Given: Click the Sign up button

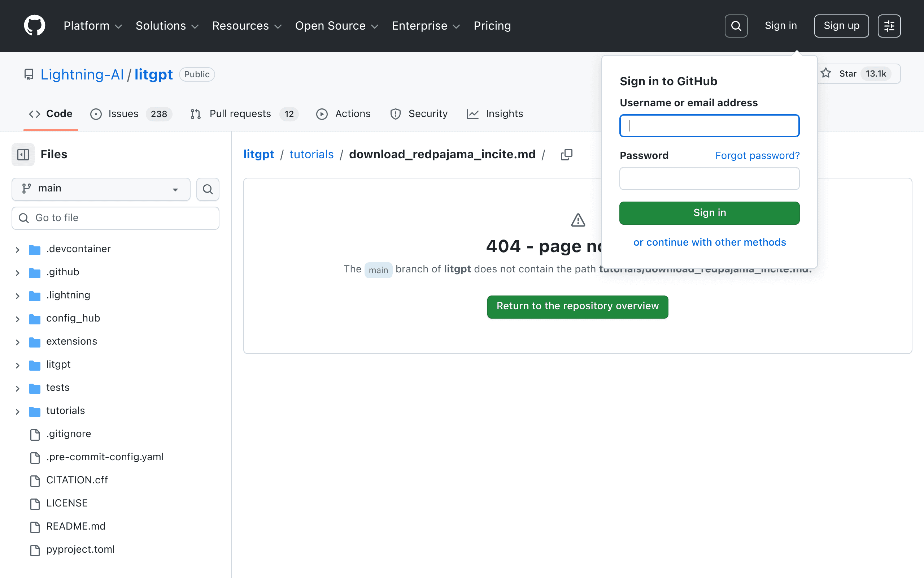Looking at the screenshot, I should pos(841,26).
